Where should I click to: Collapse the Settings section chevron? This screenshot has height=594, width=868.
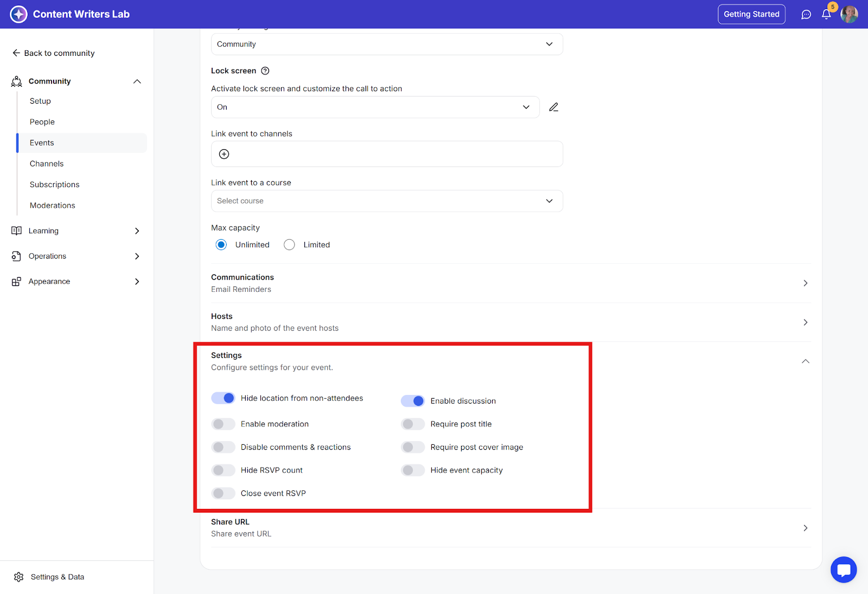805,361
